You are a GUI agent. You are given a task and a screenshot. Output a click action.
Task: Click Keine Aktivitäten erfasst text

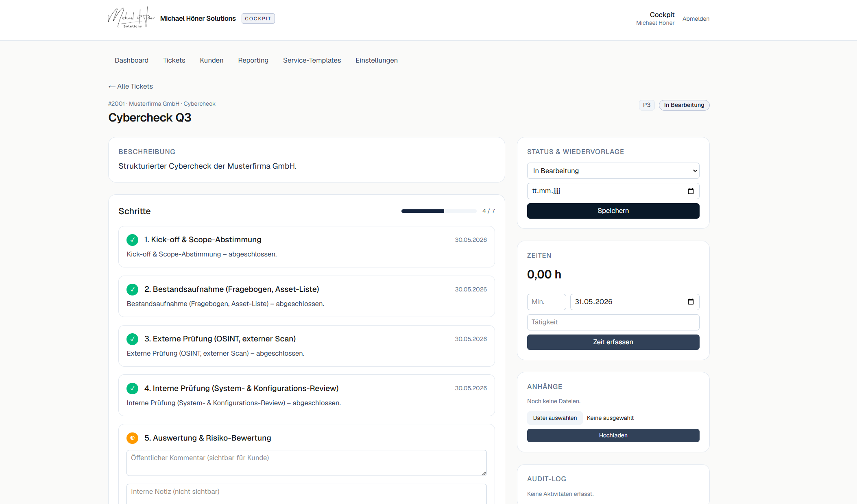pos(560,494)
